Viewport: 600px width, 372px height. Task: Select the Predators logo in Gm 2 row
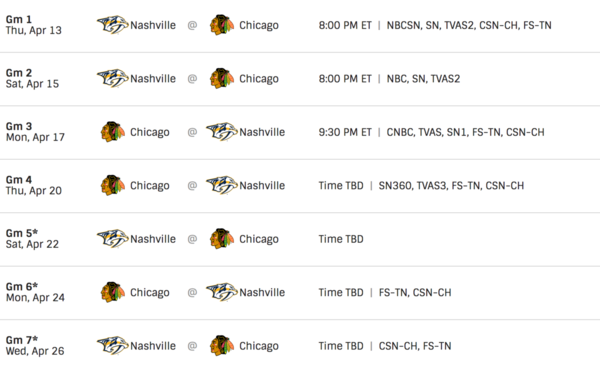[112, 78]
